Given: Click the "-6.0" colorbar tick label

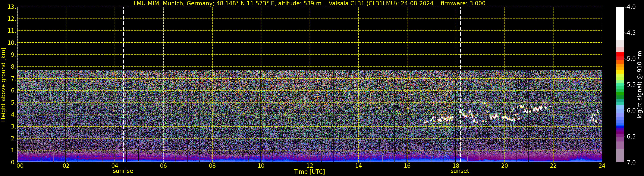Looking at the screenshot, I should pyautogui.click(x=630, y=111).
